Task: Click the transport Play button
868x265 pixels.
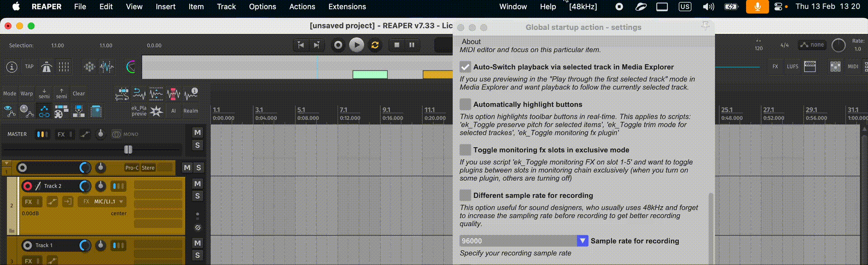Action: click(357, 45)
